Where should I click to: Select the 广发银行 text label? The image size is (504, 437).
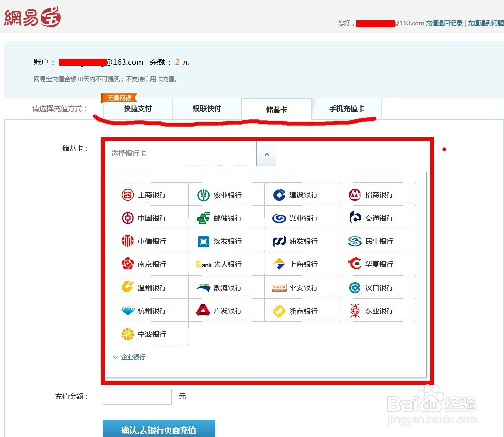tap(228, 311)
